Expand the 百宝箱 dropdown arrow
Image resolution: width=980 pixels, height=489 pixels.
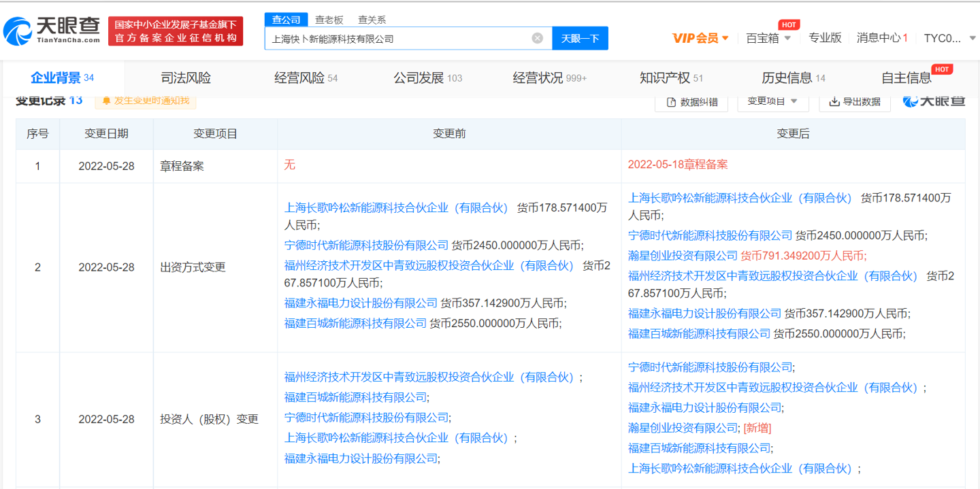click(x=787, y=38)
